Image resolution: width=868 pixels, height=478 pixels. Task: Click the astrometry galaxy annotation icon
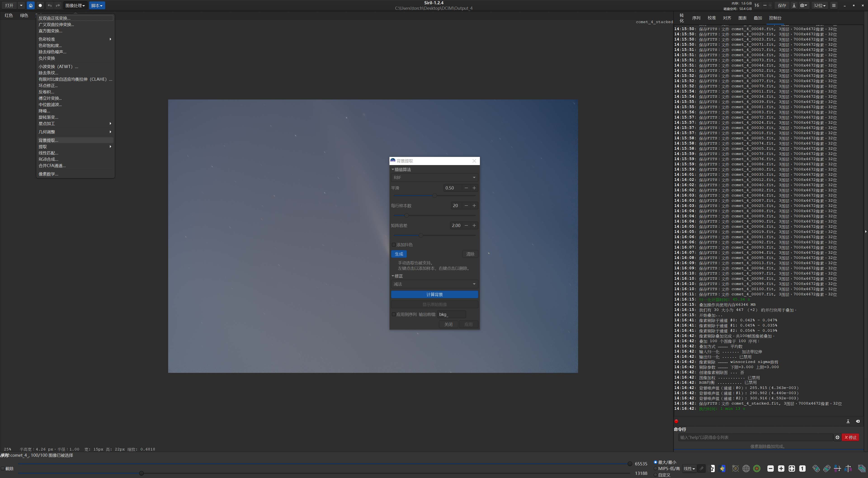coord(736,469)
